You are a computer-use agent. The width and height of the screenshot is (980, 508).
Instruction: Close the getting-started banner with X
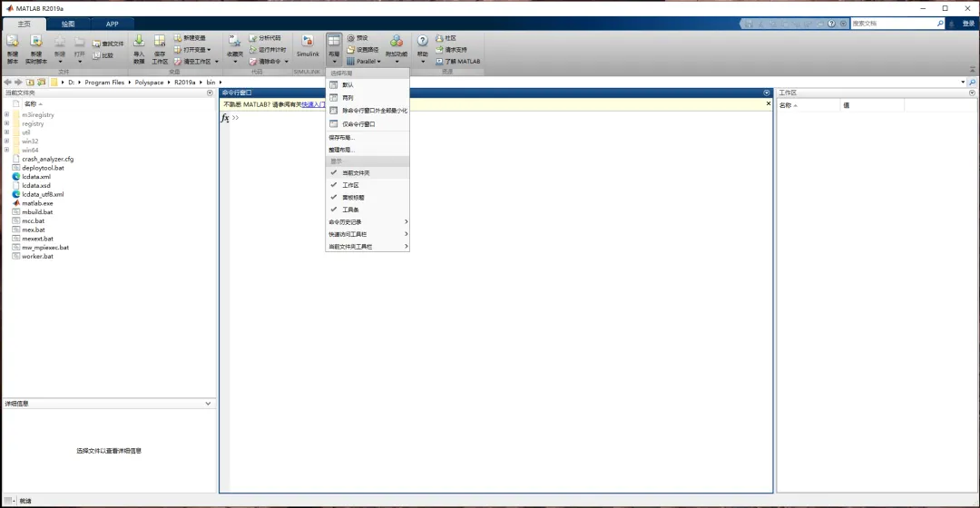(x=769, y=103)
